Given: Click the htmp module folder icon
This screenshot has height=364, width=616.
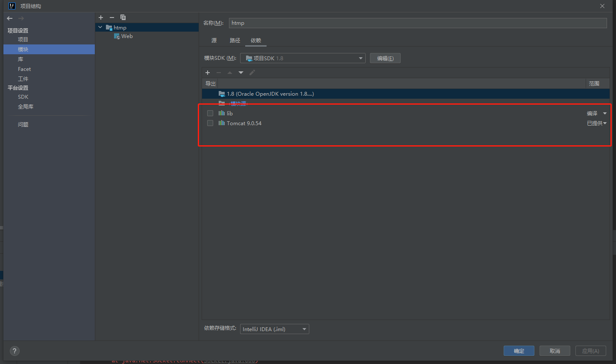Looking at the screenshot, I should click(x=109, y=27).
